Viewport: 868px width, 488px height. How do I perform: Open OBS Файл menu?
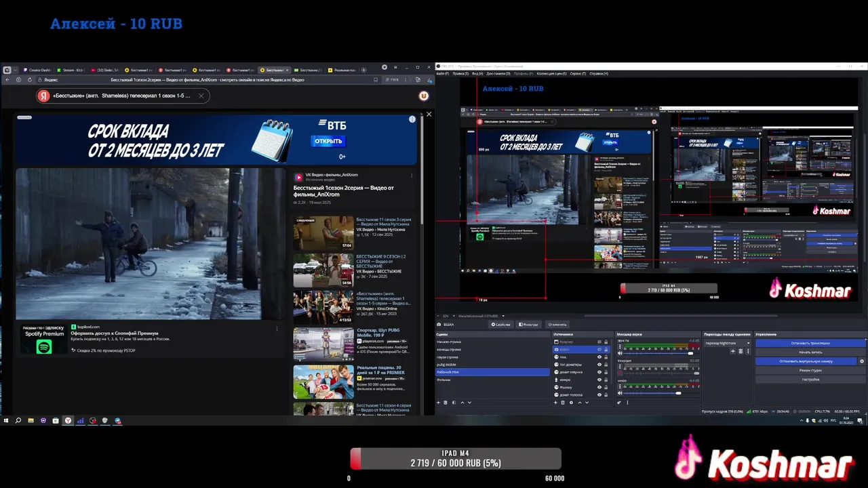point(443,73)
